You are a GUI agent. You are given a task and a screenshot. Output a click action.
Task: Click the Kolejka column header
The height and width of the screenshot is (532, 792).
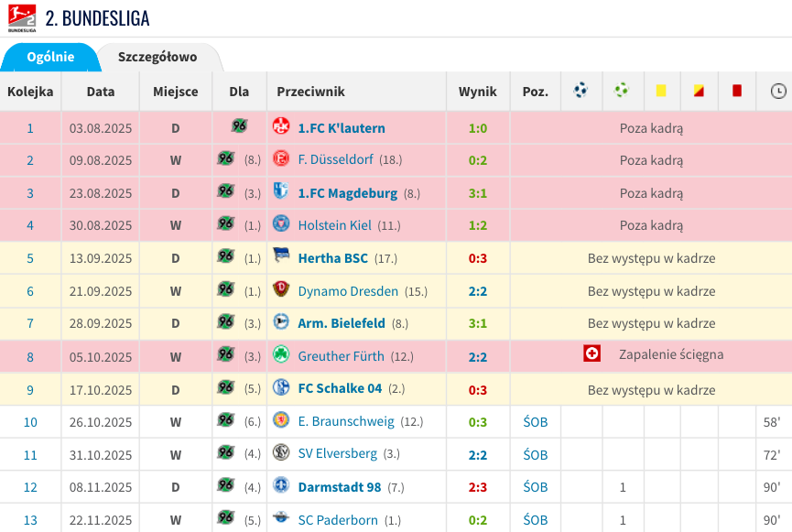pos(30,92)
